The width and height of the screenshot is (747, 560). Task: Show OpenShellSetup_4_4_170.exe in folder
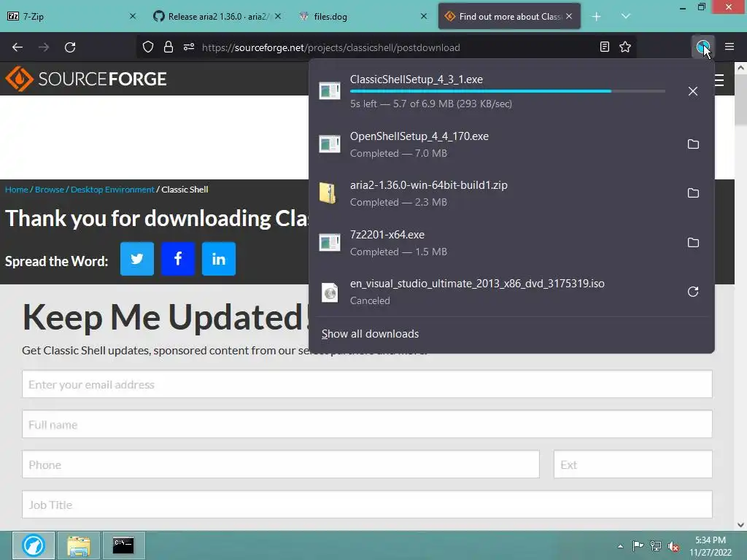(693, 144)
